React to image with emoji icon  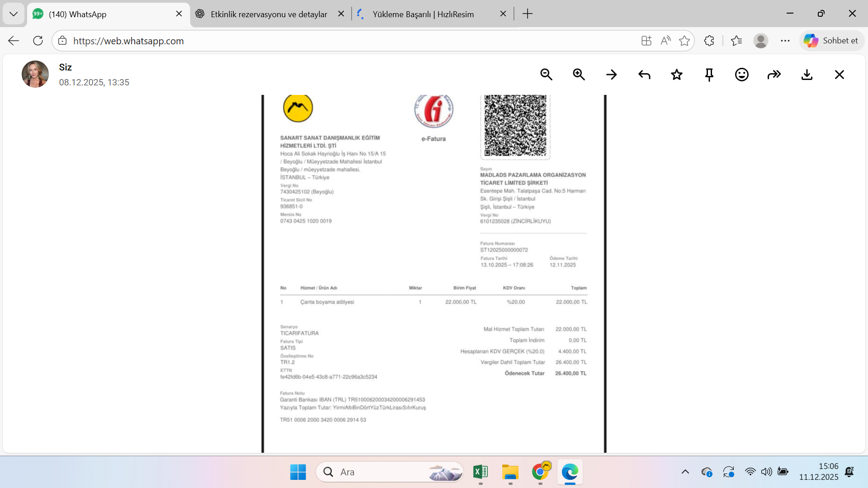point(742,75)
